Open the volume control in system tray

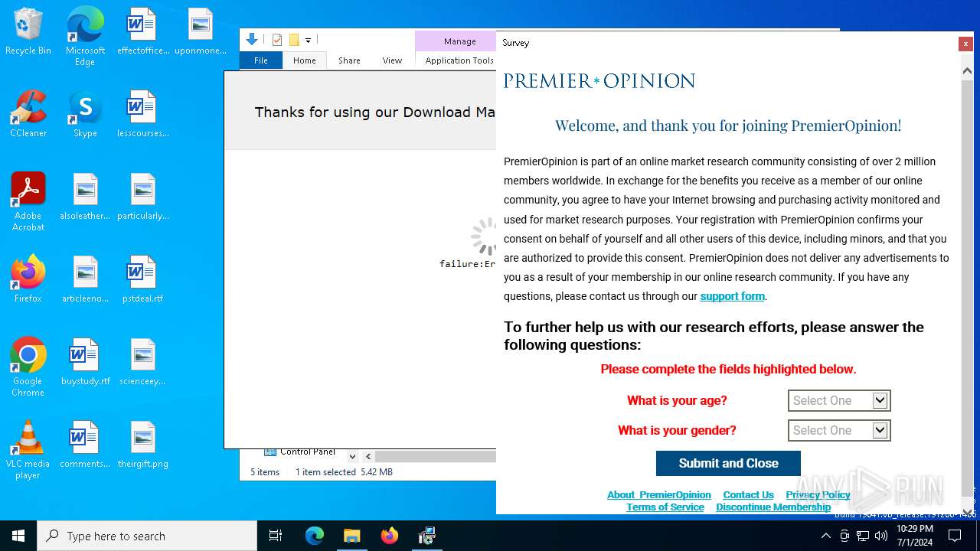tap(881, 536)
